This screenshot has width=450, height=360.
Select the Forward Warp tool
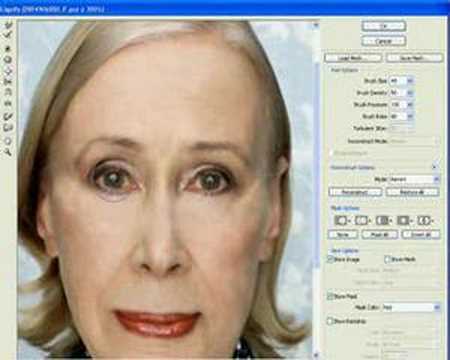[8, 25]
